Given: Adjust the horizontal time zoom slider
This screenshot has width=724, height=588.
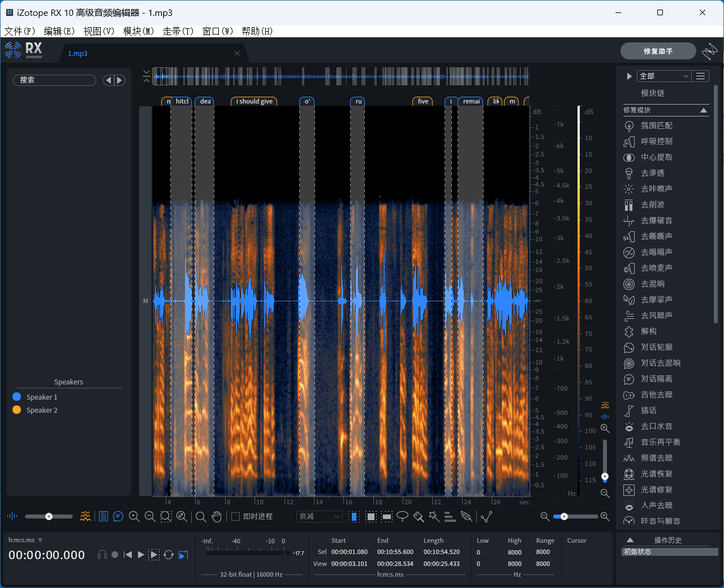Looking at the screenshot, I should click(x=575, y=516).
